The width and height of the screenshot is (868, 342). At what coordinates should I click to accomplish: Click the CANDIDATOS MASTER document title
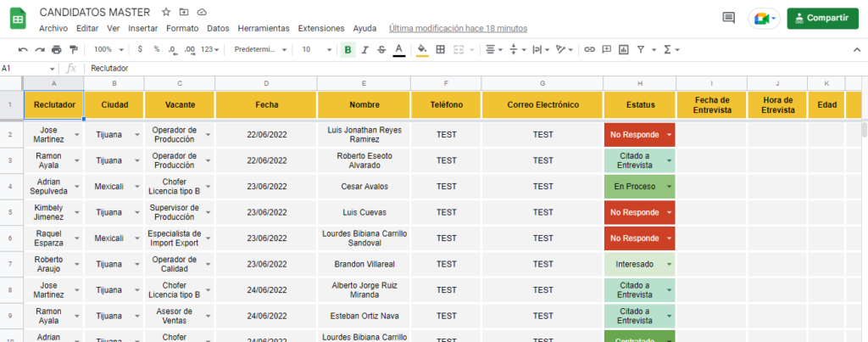[x=95, y=12]
